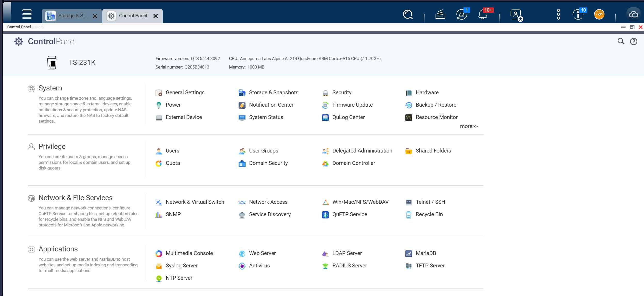This screenshot has width=644, height=296.
Task: Open Hardware settings icon
Action: (409, 92)
